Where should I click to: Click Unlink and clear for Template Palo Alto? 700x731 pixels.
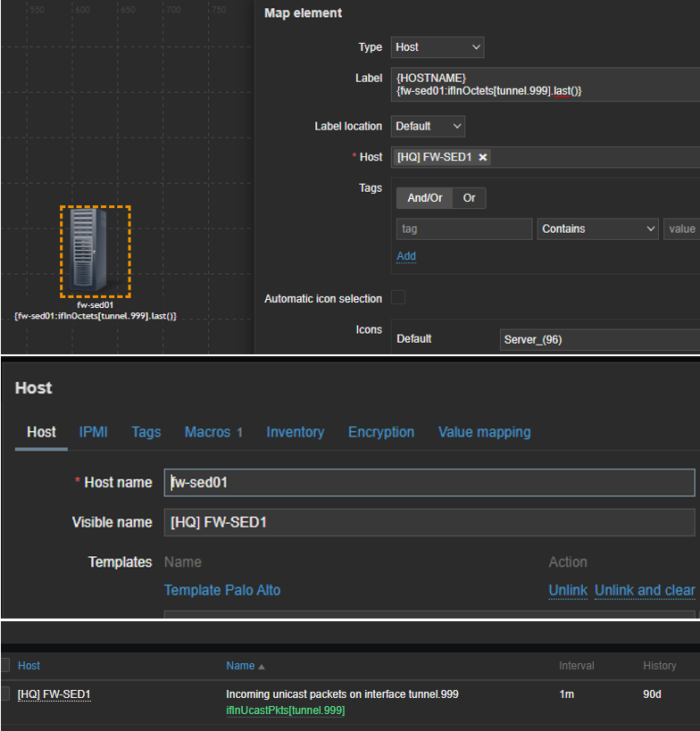644,590
